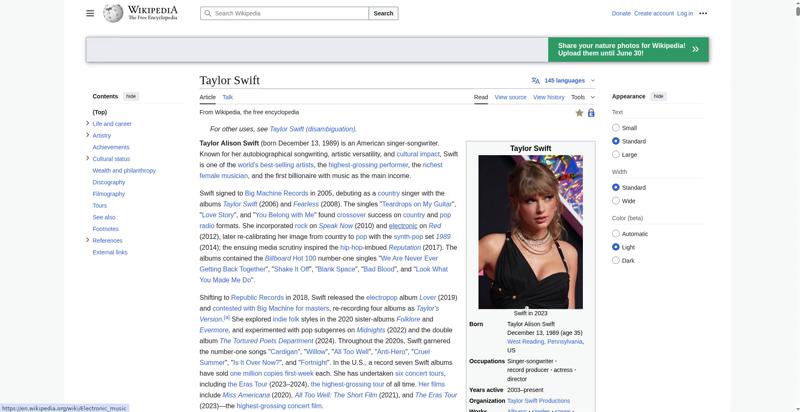Screen dimensions: 800x412
Task: Open the cultural impact link
Action: [x=418, y=154]
